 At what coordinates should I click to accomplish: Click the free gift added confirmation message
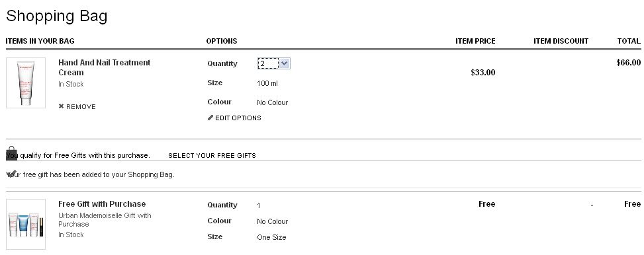pyautogui.click(x=91, y=174)
